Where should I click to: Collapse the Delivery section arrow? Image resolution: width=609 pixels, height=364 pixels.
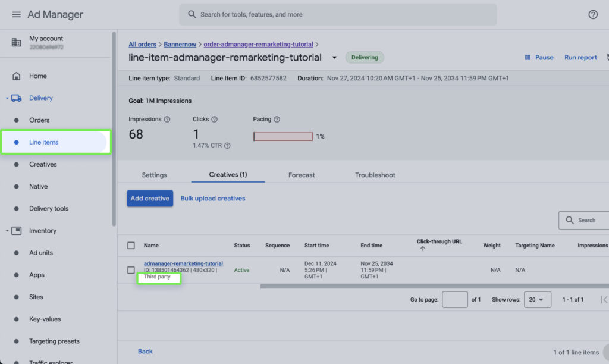(x=7, y=98)
